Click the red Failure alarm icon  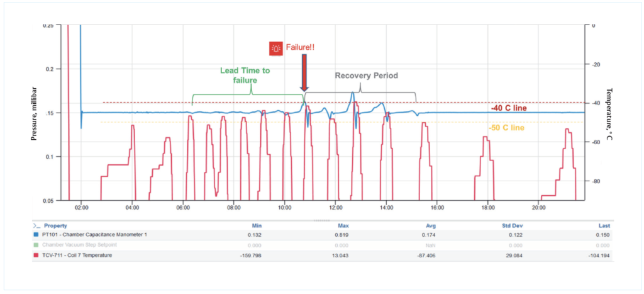click(x=275, y=48)
